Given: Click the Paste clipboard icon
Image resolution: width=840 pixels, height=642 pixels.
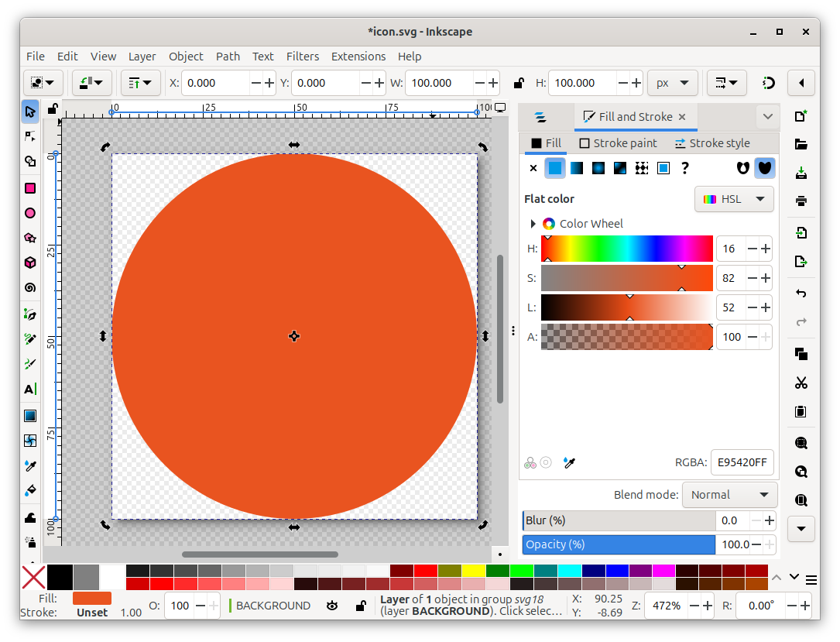Looking at the screenshot, I should pos(801,411).
